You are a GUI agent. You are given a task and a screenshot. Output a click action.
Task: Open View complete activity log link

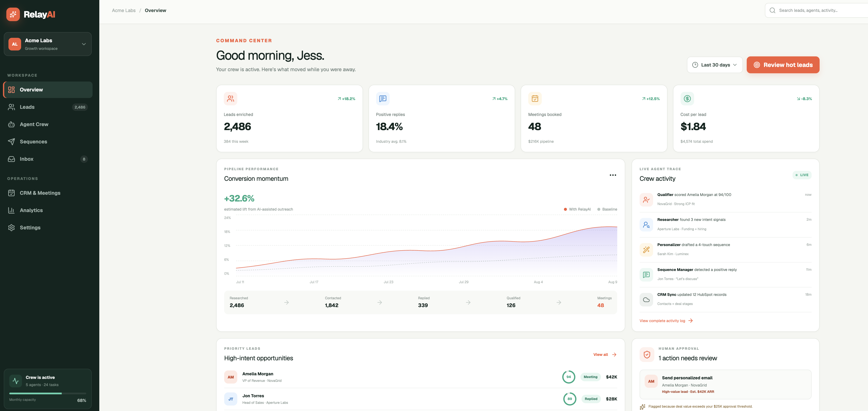pos(666,321)
